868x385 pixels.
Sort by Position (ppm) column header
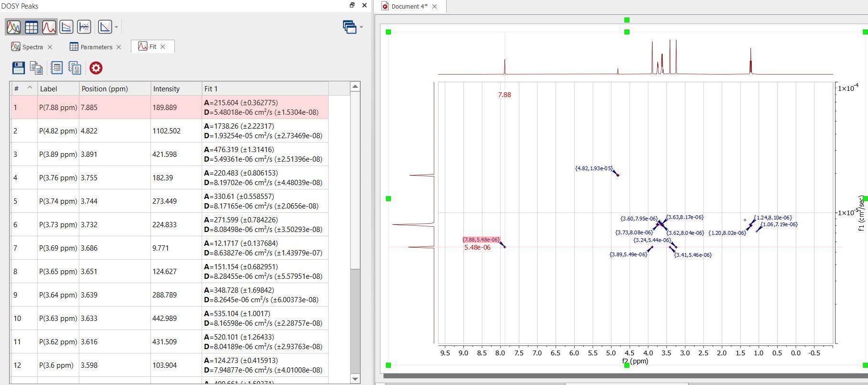115,88
